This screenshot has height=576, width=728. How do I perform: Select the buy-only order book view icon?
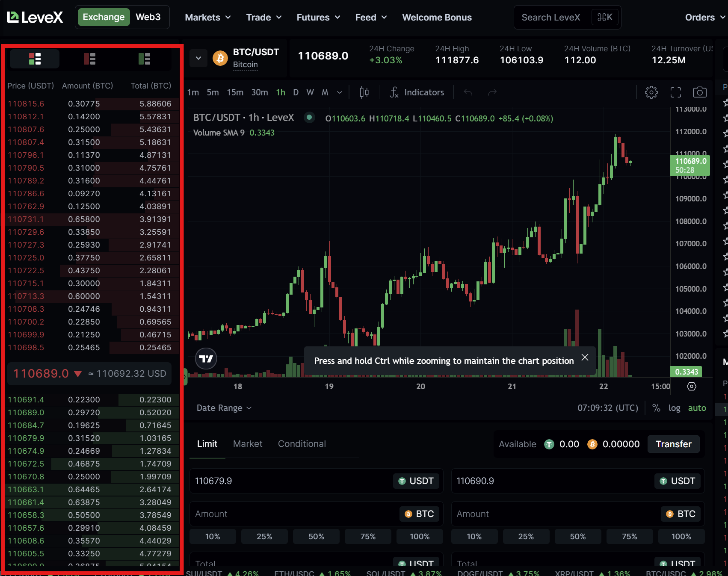(x=145, y=59)
